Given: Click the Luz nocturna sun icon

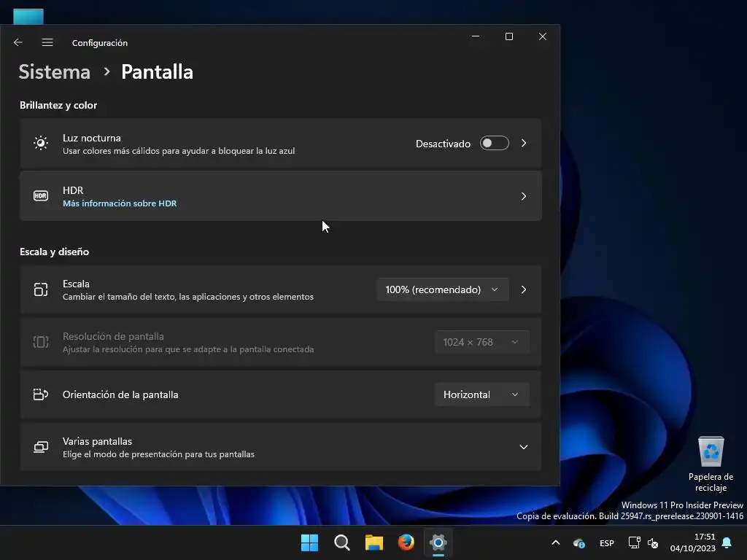Looking at the screenshot, I should pos(41,144).
